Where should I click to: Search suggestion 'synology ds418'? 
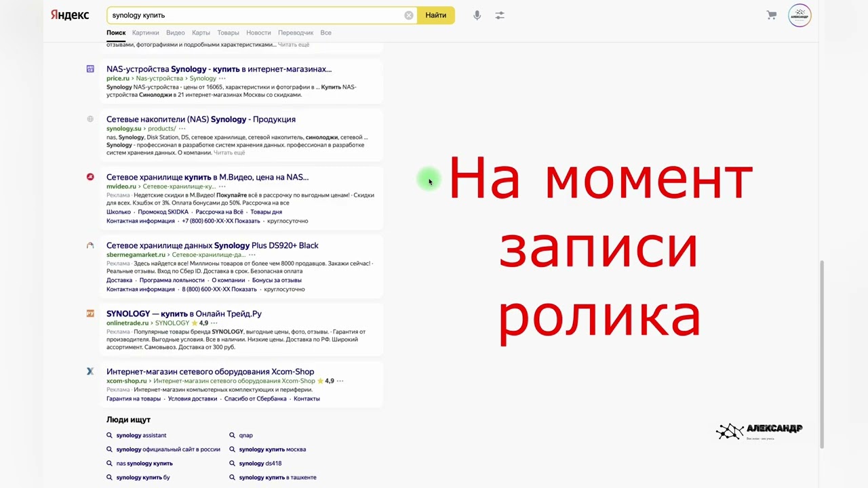click(x=260, y=464)
